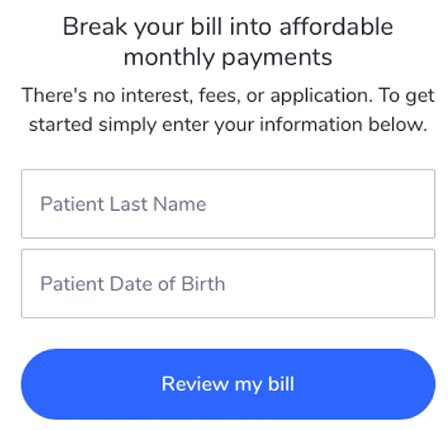Select the second form input box

point(228,283)
